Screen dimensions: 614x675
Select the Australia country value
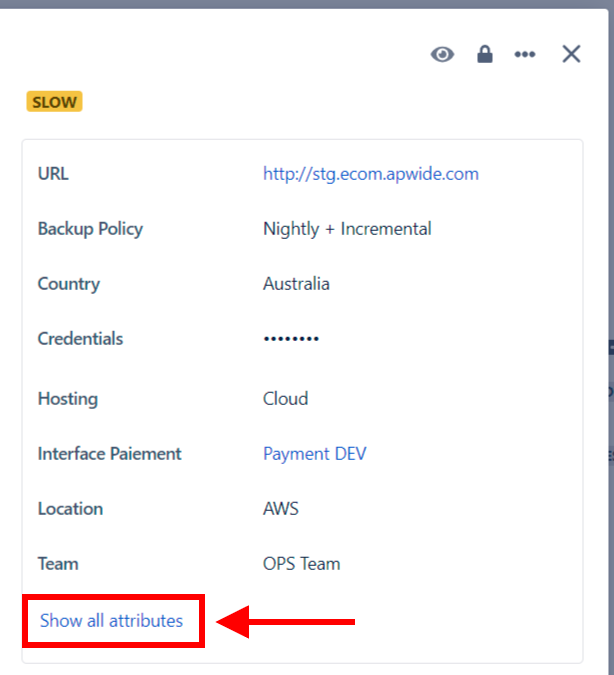tap(296, 284)
